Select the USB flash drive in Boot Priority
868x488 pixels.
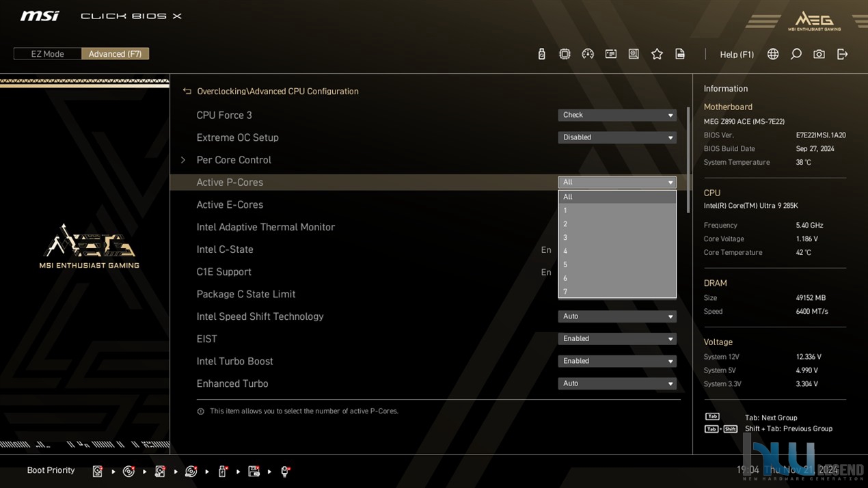point(222,471)
